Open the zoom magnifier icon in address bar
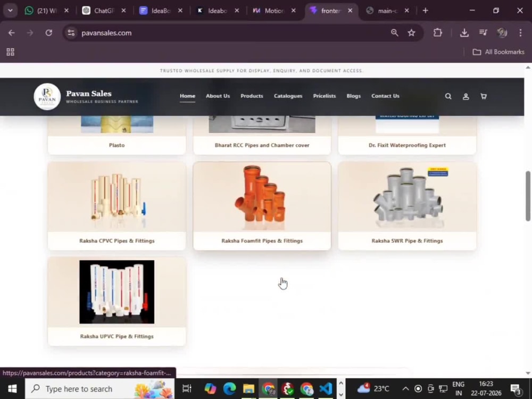The height and width of the screenshot is (399, 532). coord(394,32)
